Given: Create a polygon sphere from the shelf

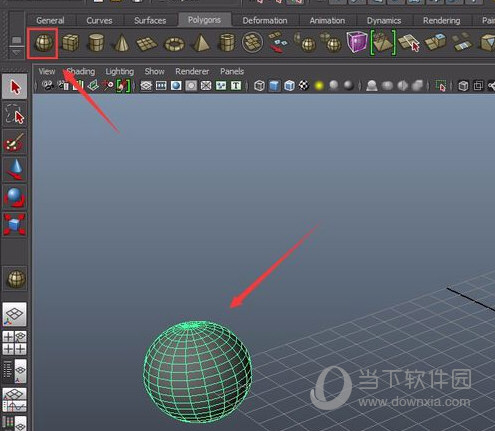Looking at the screenshot, I should tap(43, 43).
